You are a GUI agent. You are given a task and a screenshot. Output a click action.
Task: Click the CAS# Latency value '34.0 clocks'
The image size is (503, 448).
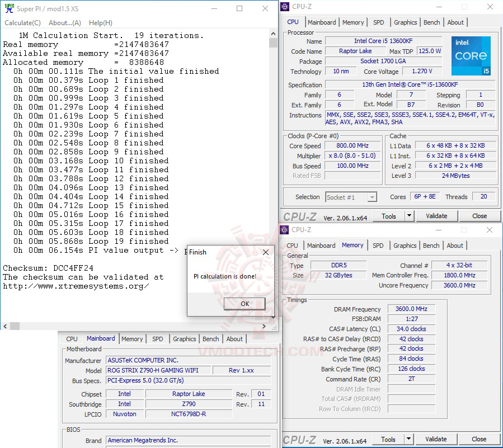point(411,329)
